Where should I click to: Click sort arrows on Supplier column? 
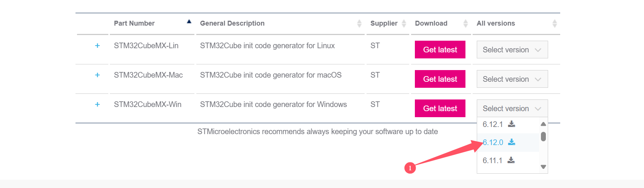[x=404, y=24]
